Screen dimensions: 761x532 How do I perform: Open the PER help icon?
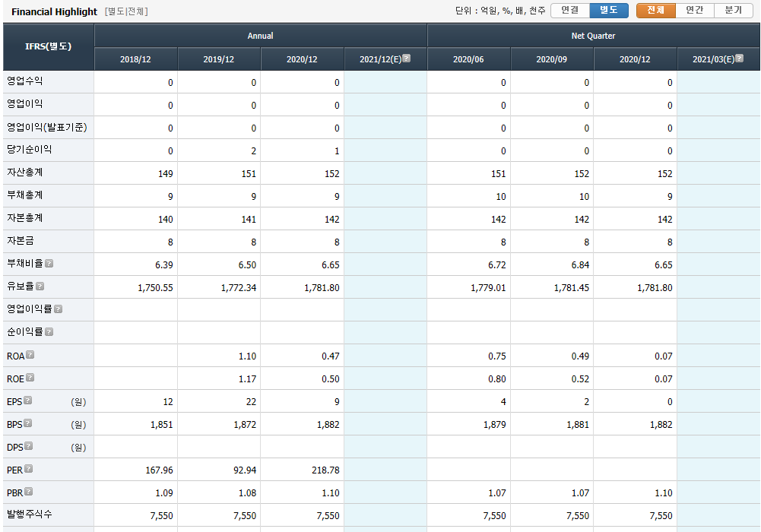coord(29,468)
